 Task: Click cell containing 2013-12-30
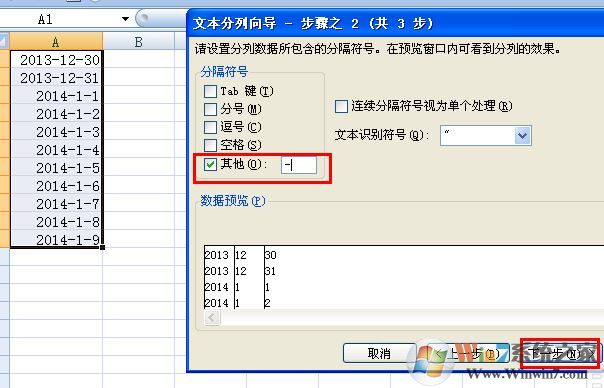click(57, 60)
